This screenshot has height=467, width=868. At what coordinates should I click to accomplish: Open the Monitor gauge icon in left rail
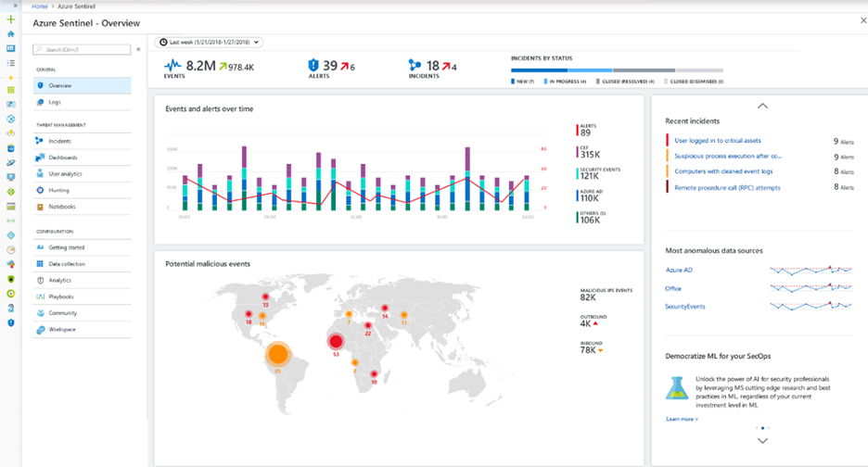tap(10, 249)
